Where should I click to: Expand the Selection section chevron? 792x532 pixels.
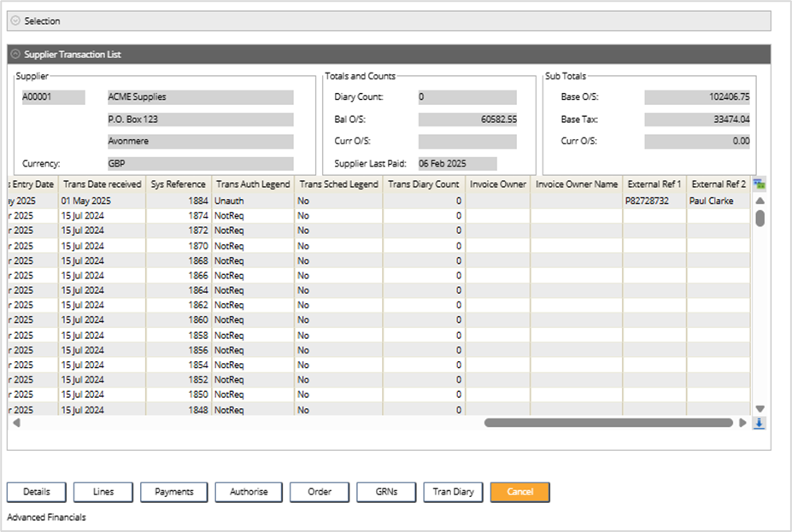(x=15, y=20)
